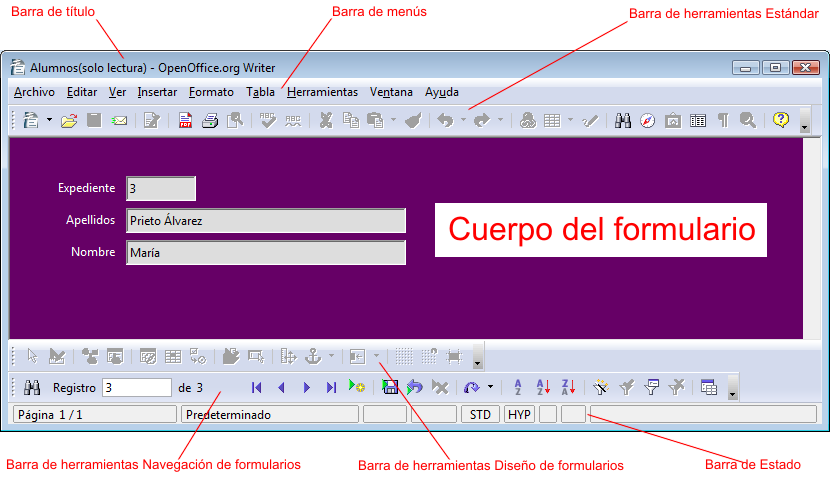This screenshot has height=483, width=830.
Task: Click the Redo arrow icon
Action: click(482, 121)
